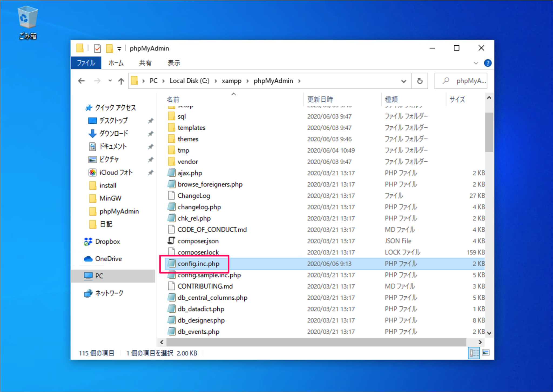
Task: Select ダウンロード in the navigation pane
Action: [108, 133]
